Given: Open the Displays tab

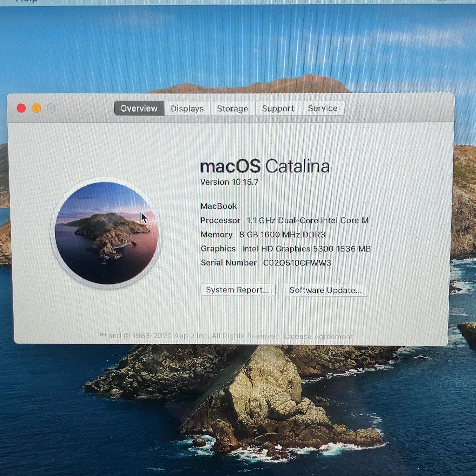Looking at the screenshot, I should 187,109.
